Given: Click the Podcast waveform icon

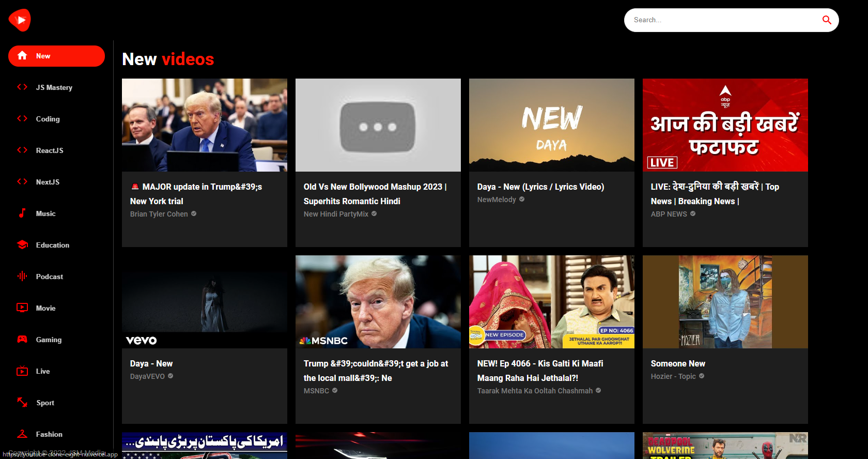Looking at the screenshot, I should (22, 277).
